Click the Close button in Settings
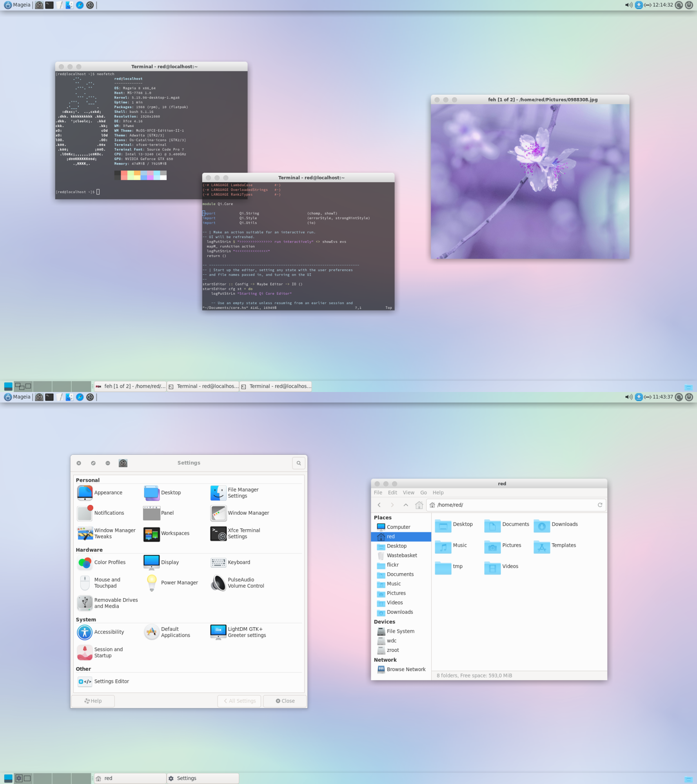Image resolution: width=697 pixels, height=784 pixels. 285,701
